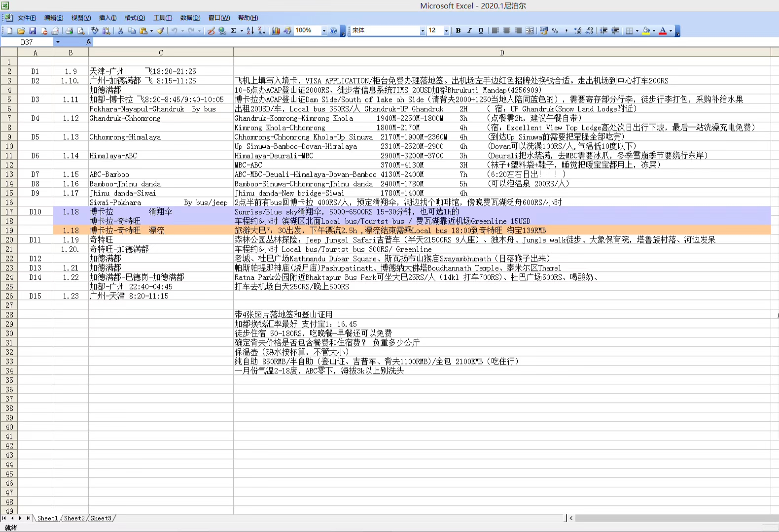Apply percent style format
Viewport: 779px width, 532px height.
tap(555, 31)
